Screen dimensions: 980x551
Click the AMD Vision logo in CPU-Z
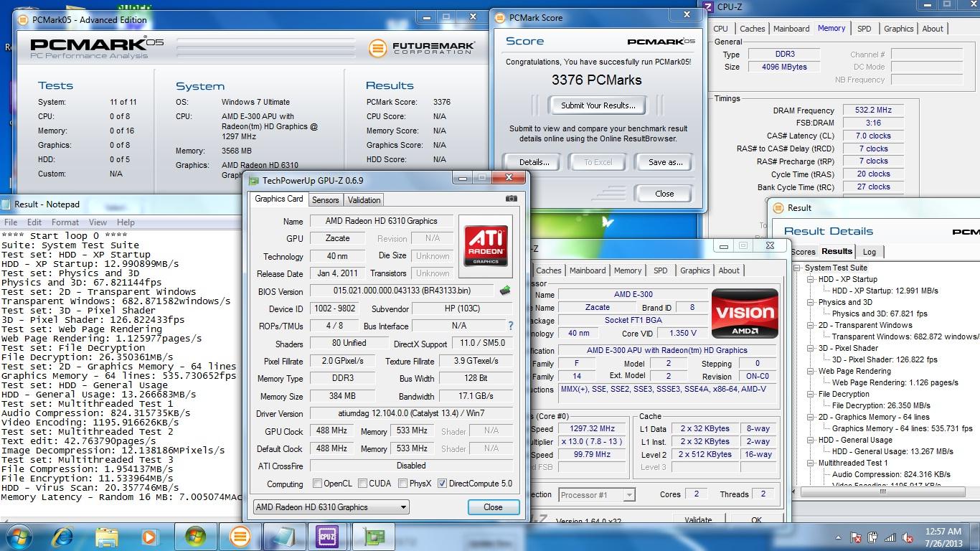click(745, 314)
